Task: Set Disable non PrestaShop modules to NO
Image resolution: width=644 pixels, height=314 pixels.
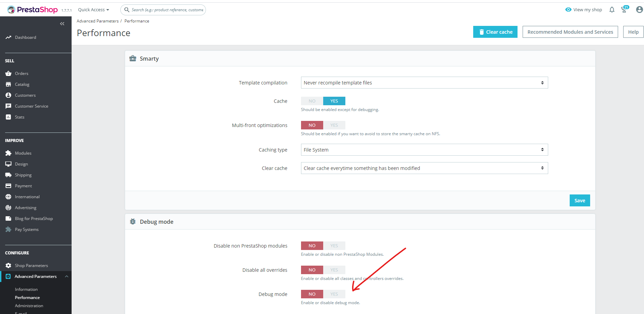Action: coord(312,246)
